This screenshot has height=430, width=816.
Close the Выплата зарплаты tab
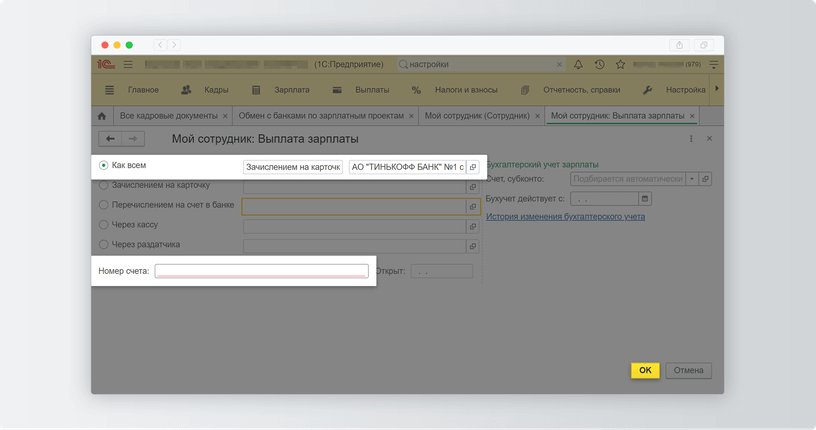pyautogui.click(x=692, y=116)
